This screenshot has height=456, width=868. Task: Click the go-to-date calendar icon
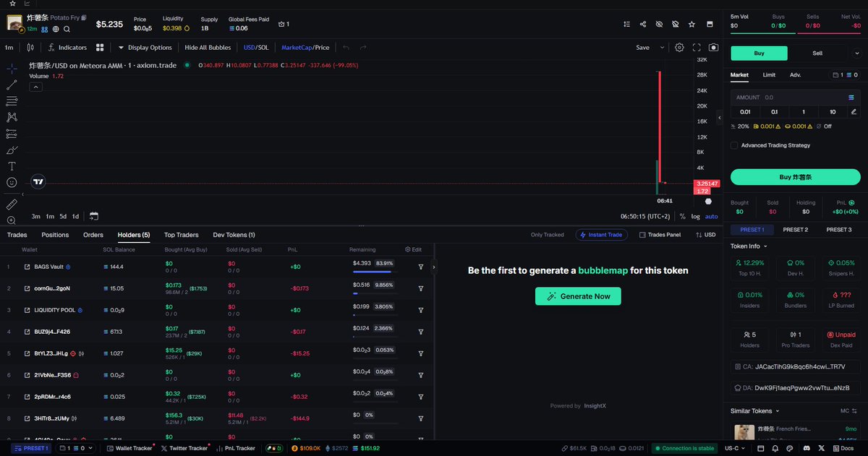94,216
